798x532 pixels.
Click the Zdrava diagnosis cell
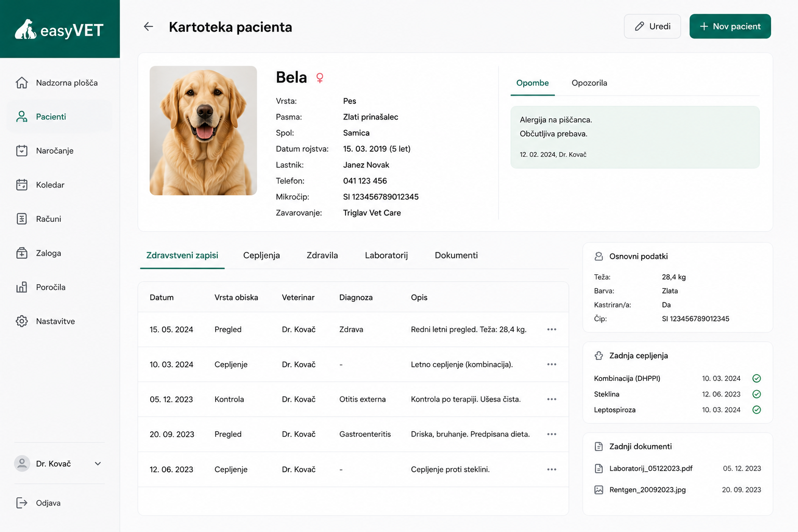(x=351, y=329)
